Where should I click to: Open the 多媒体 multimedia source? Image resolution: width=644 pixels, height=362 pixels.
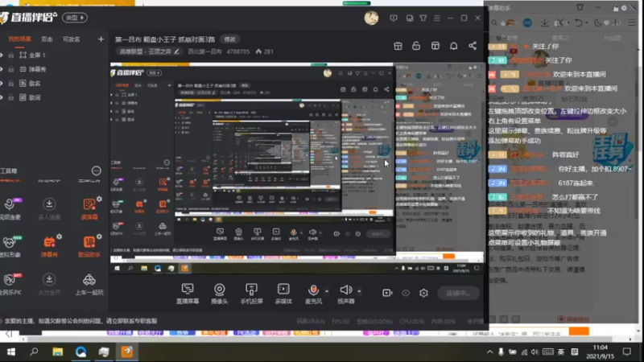[283, 294]
